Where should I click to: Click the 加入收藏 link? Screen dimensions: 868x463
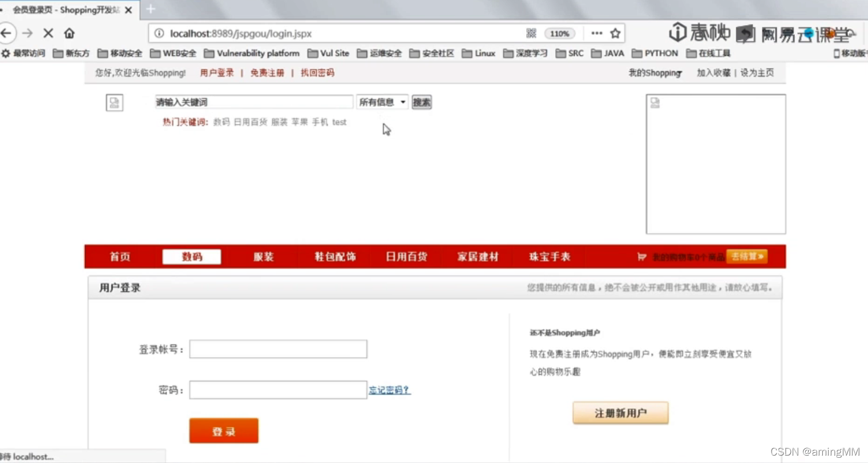pyautogui.click(x=713, y=73)
